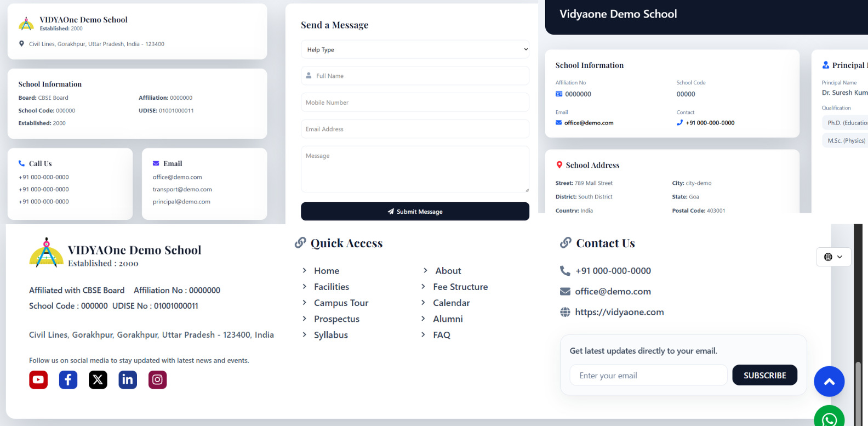This screenshot has height=426, width=868.
Task: Click the footer VIDYAOne compass logo
Action: click(46, 253)
